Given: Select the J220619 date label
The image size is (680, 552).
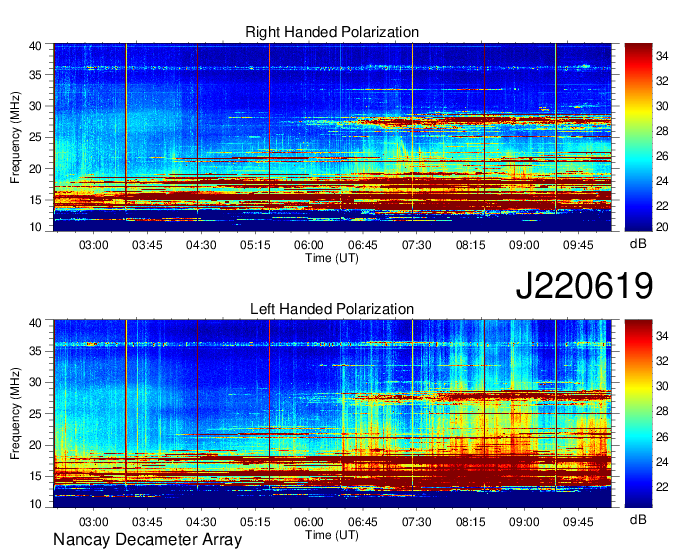Looking at the screenshot, I should (x=584, y=286).
